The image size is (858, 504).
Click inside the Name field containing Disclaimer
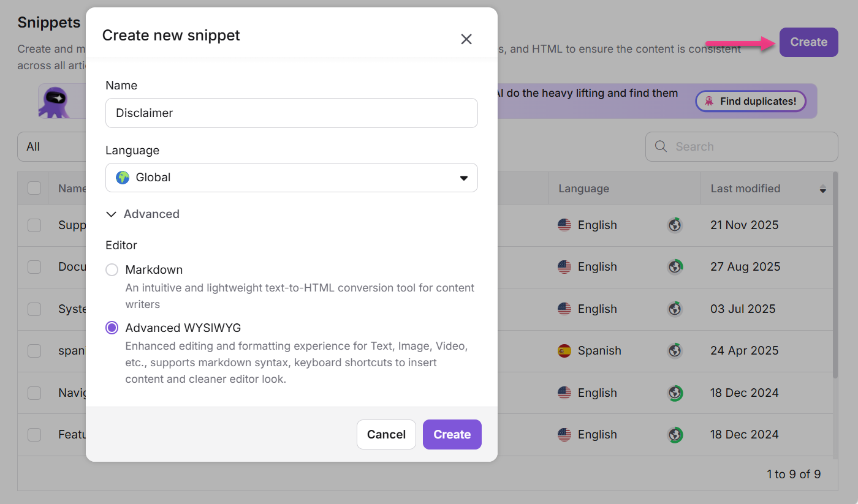click(292, 113)
